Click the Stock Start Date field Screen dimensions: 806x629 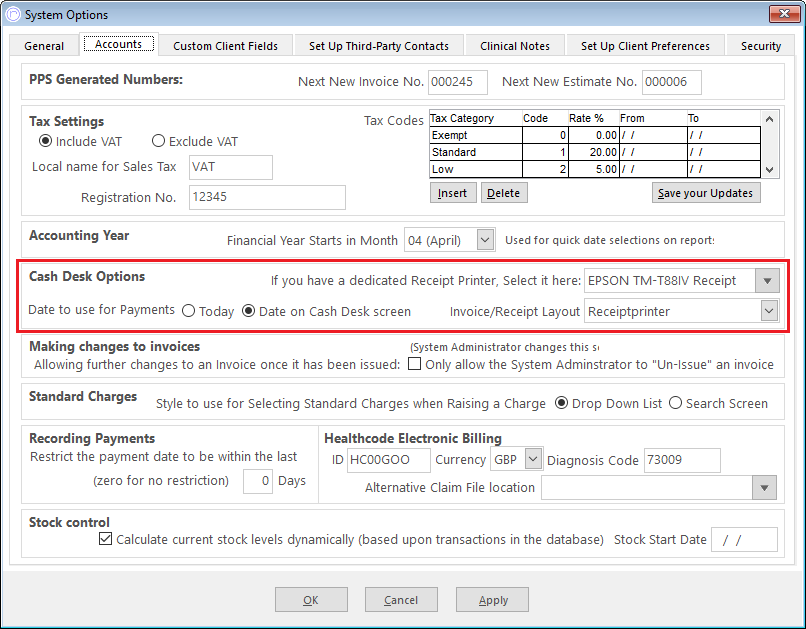point(744,540)
